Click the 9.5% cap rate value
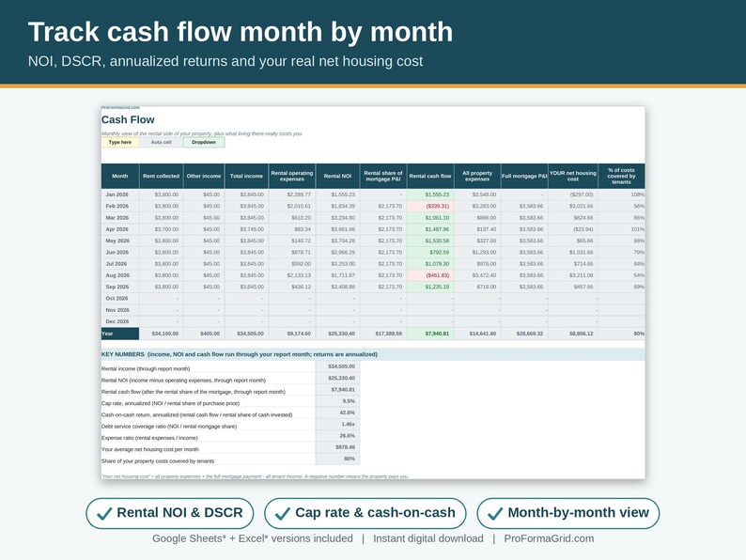 [x=338, y=401]
